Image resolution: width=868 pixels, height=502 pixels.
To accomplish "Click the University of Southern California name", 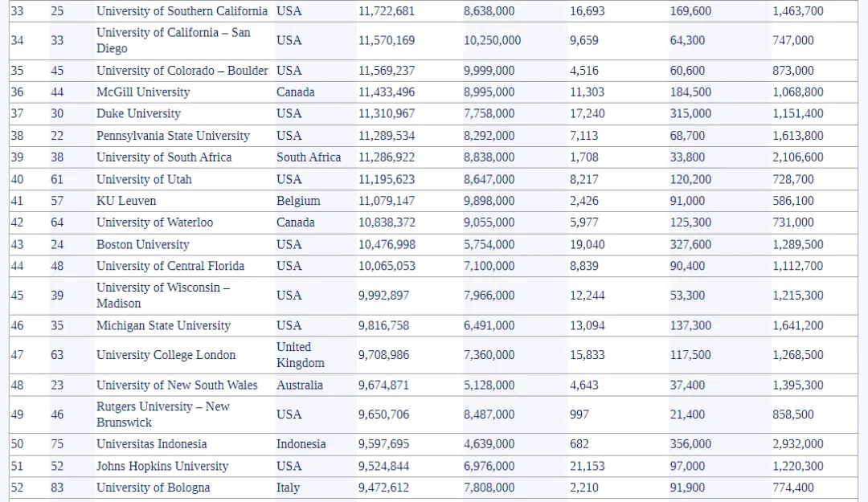I will (x=182, y=11).
